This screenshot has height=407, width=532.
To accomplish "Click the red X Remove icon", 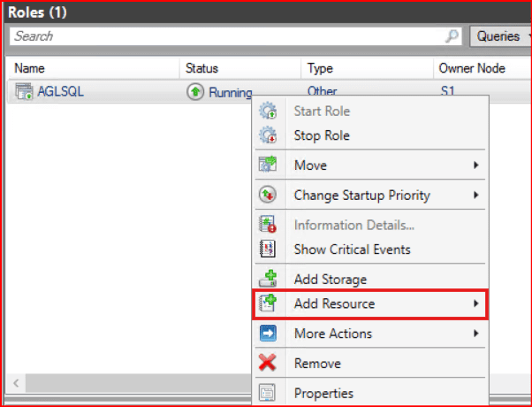I will [x=268, y=363].
